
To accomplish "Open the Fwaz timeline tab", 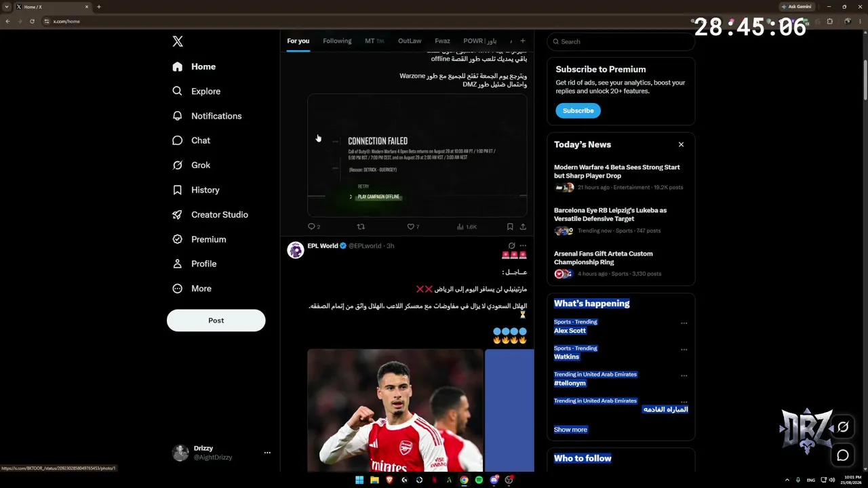I will click(442, 41).
